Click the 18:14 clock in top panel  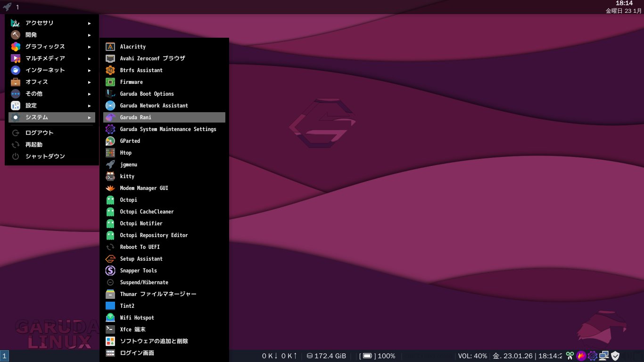[624, 3]
